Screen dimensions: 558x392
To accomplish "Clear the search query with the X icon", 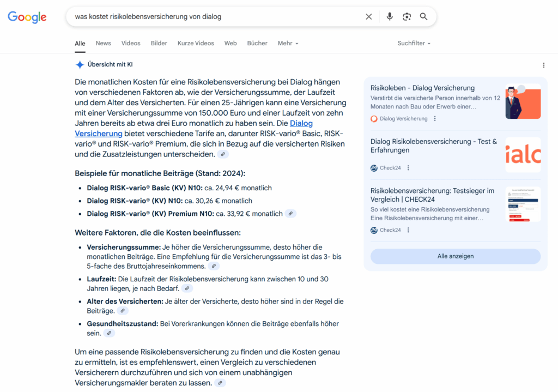I will click(x=369, y=17).
